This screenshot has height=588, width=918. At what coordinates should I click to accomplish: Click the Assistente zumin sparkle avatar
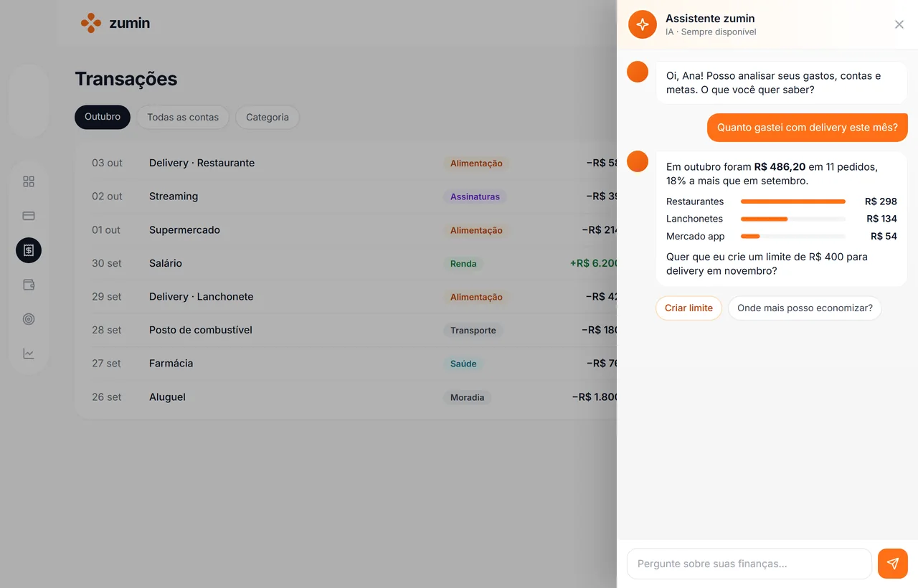click(643, 24)
